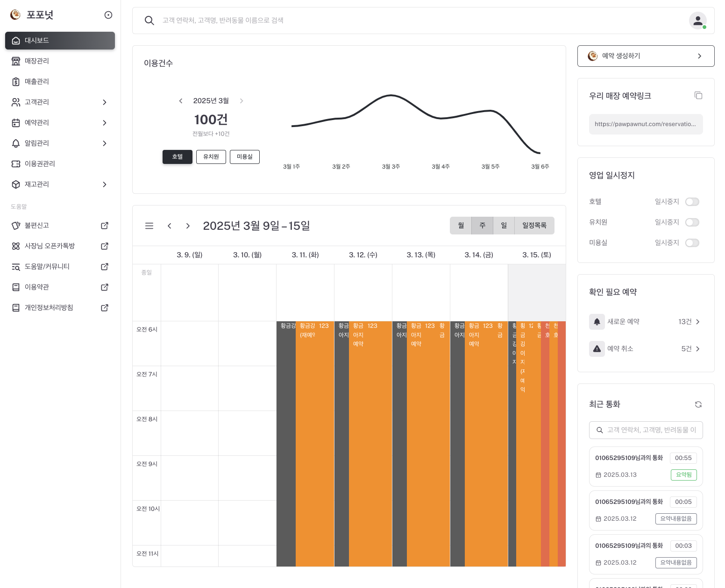Click 요약됨 badge on 2025.03.13 call

click(684, 475)
